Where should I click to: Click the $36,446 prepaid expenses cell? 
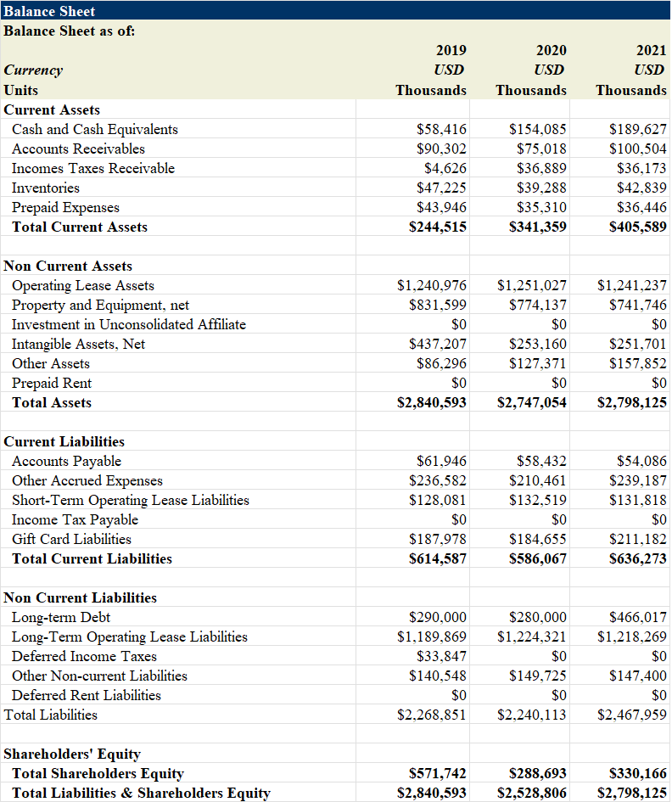point(641,207)
